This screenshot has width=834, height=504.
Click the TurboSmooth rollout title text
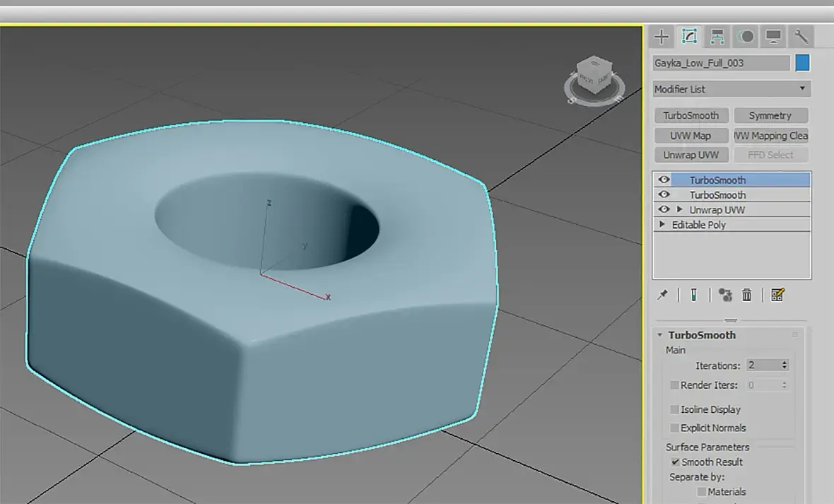(x=702, y=335)
